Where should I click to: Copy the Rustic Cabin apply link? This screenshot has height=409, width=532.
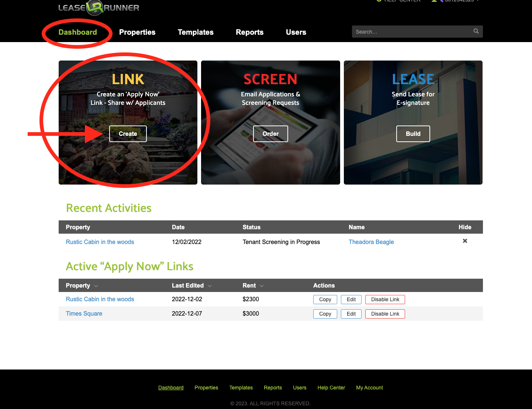(x=325, y=299)
